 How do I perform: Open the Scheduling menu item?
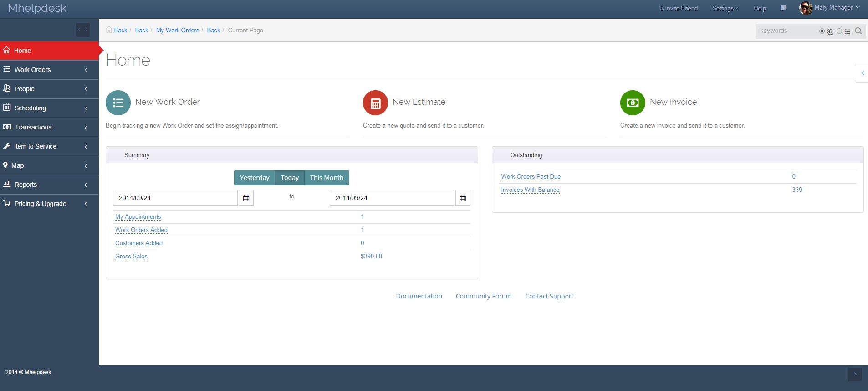pos(49,108)
